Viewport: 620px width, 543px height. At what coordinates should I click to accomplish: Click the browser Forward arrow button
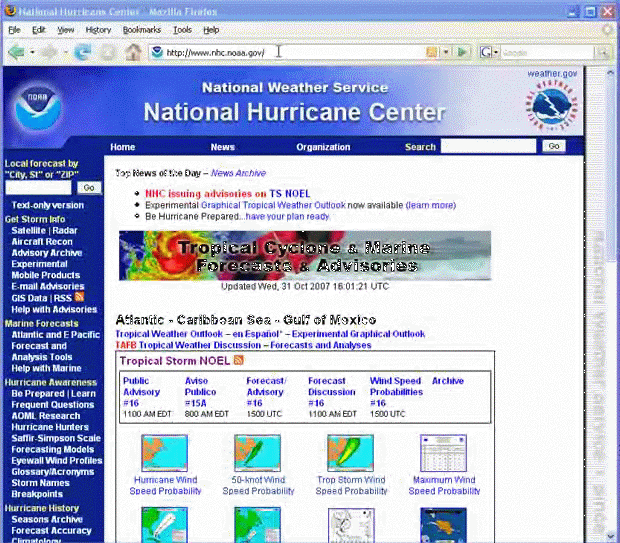point(50,52)
